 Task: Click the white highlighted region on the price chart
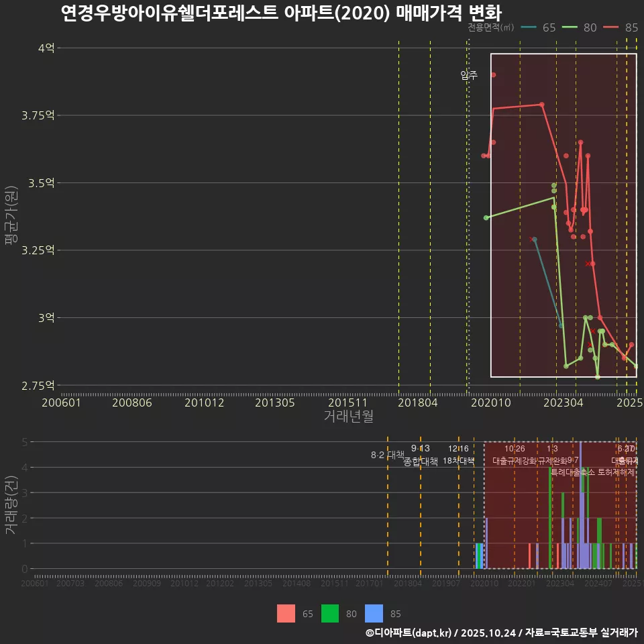(562, 215)
